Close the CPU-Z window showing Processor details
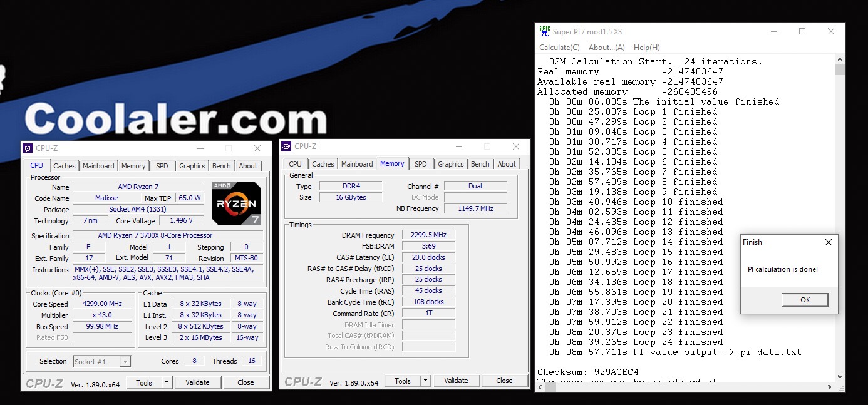The width and height of the screenshot is (868, 405). click(x=257, y=148)
